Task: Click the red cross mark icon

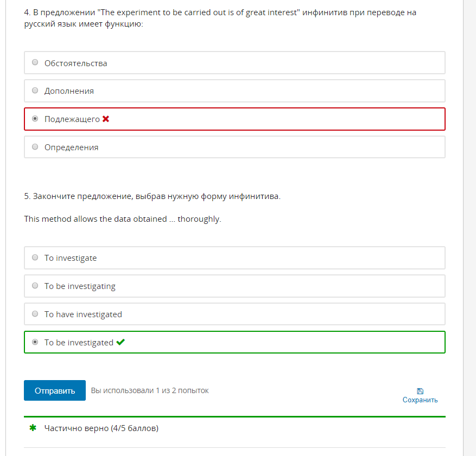Action: (x=106, y=119)
